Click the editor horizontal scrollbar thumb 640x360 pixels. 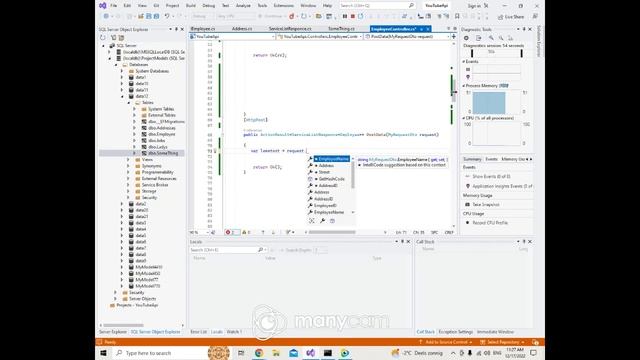(332, 232)
